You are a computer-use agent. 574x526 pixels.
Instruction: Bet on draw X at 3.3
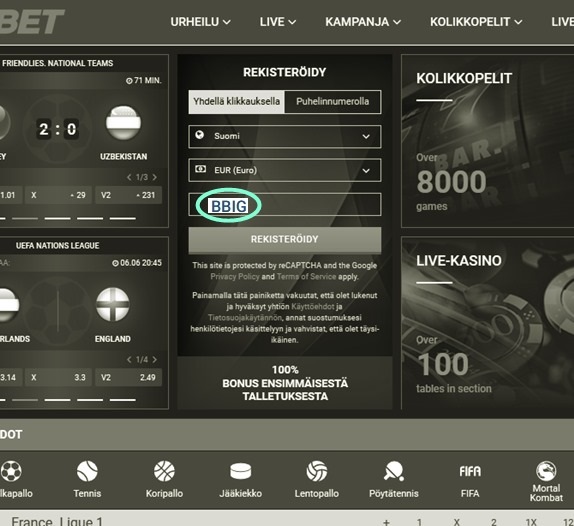[58, 377]
